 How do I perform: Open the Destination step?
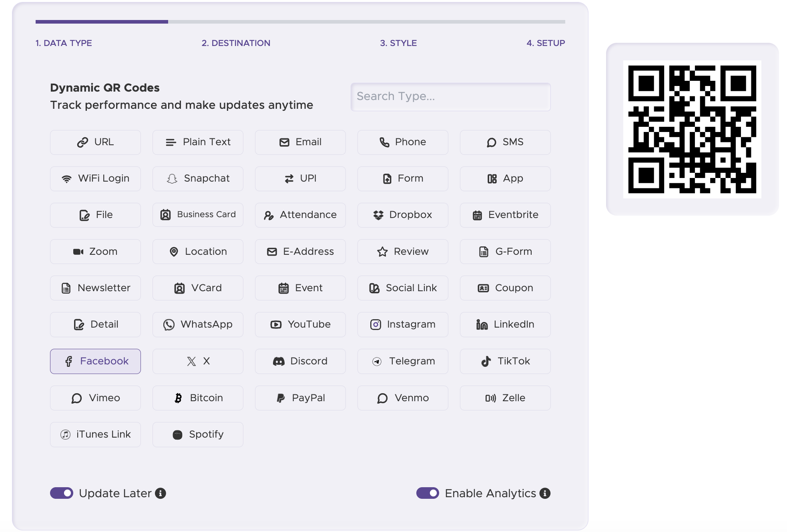[x=235, y=43]
